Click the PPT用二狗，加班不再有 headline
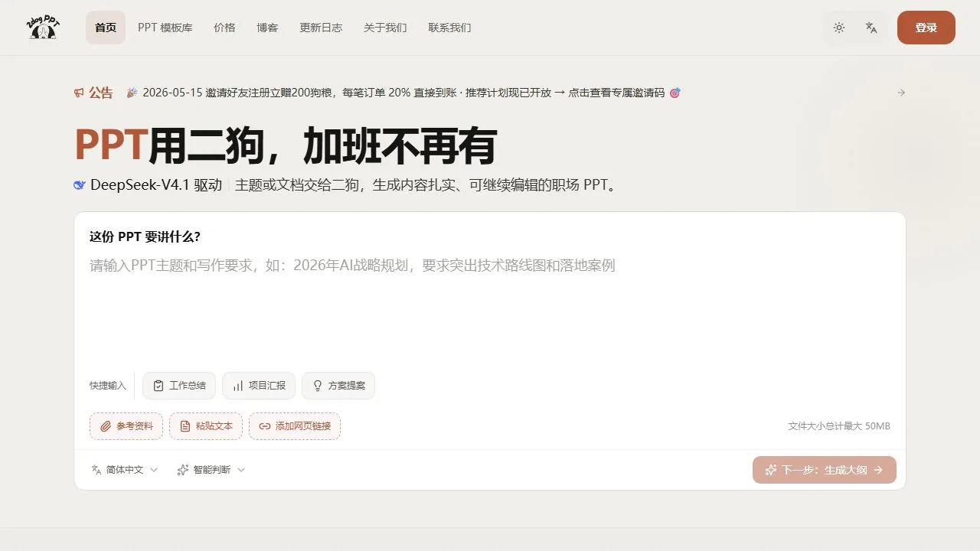The width and height of the screenshot is (980, 551). pos(286,145)
